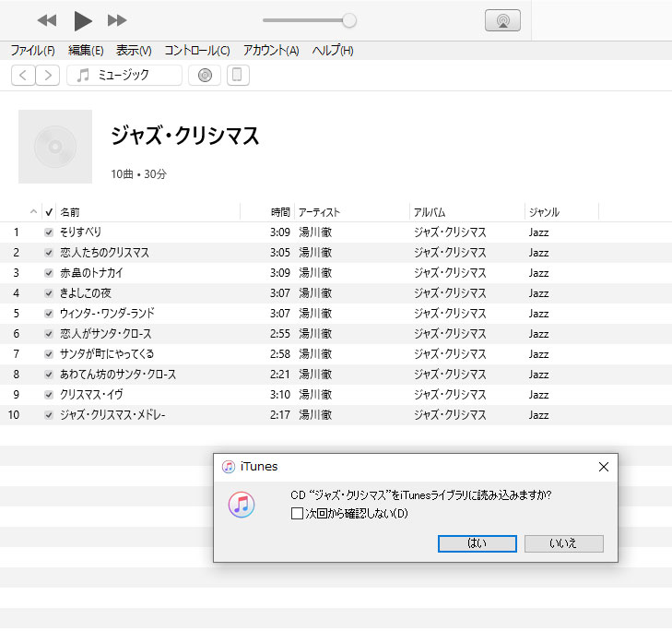Click the checkmark column header
Viewport: 672px width, 631px height.
[x=49, y=212]
